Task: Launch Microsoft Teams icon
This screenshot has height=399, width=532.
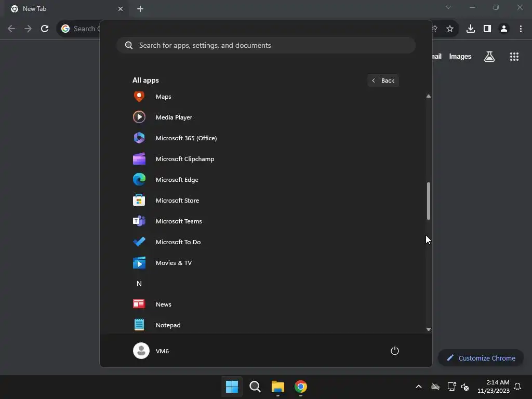Action: coord(139,221)
